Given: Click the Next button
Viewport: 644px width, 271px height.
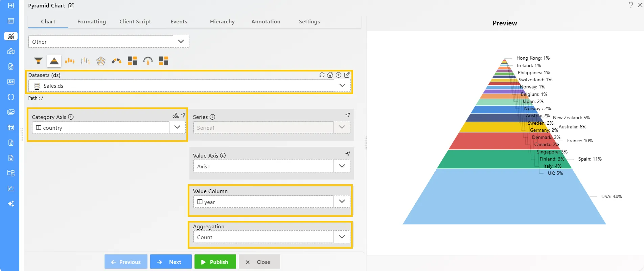Looking at the screenshot, I should pos(171,262).
